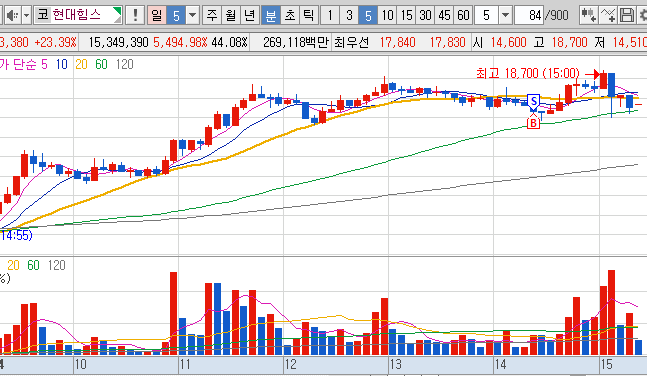Screen dimensions: 647x376
Task: Select the 틱 (tick) chart
Action: [x=308, y=16]
